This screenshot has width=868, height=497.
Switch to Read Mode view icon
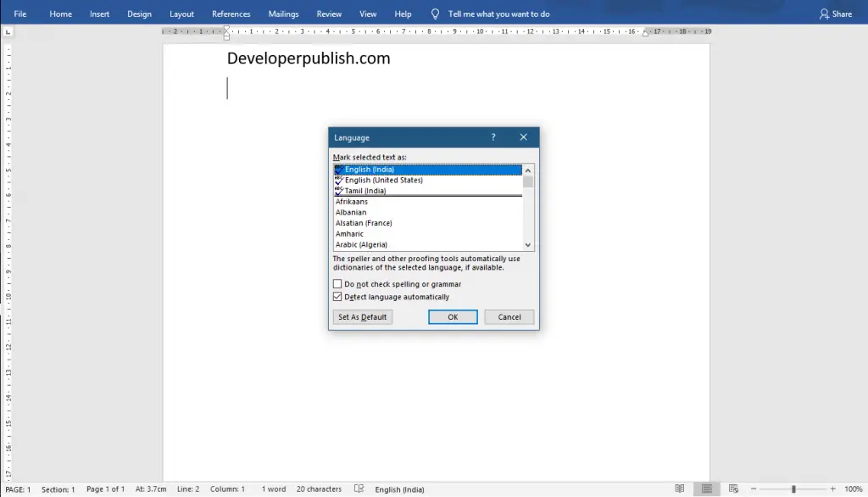tap(680, 489)
